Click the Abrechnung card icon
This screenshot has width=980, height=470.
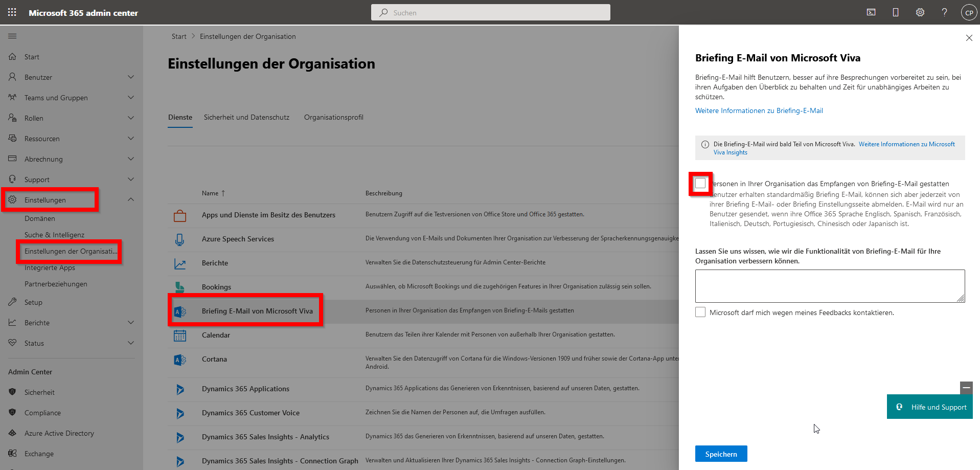[12, 159]
